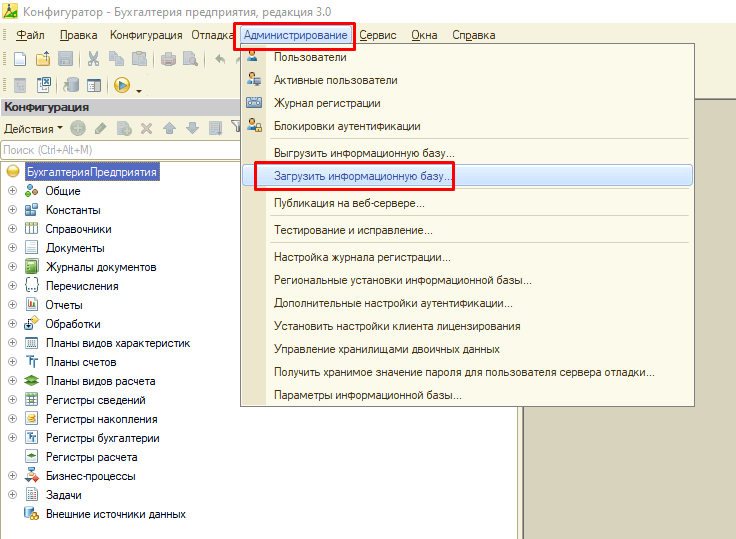Select the БухгалтерияПредприятия root node
Viewport: 736px width, 539px height.
(92, 172)
